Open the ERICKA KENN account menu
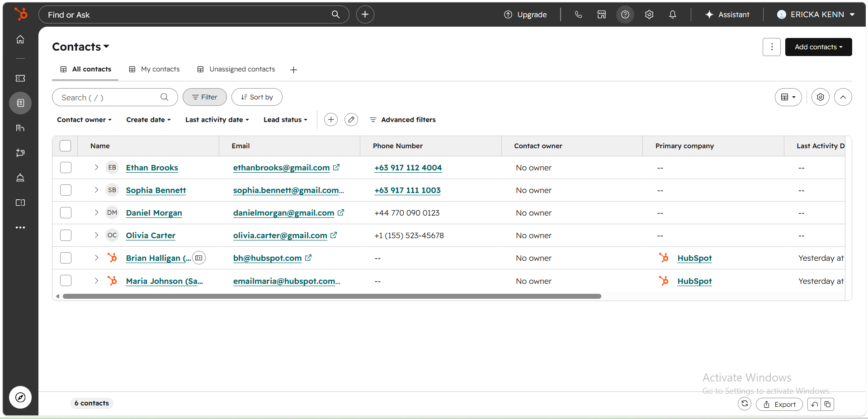868x419 pixels. point(816,14)
